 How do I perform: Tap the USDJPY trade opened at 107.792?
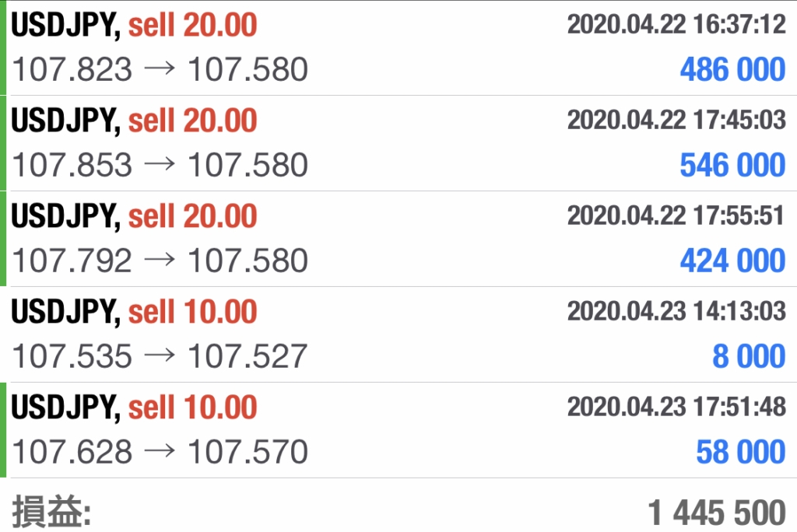point(398,239)
